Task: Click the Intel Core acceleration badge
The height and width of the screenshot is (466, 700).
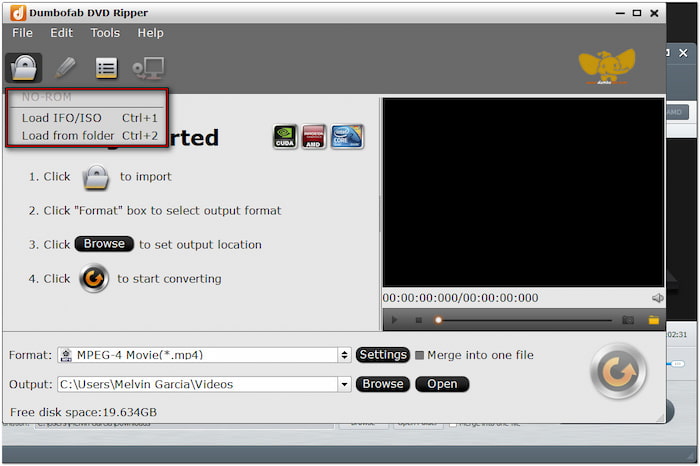Action: pos(346,137)
